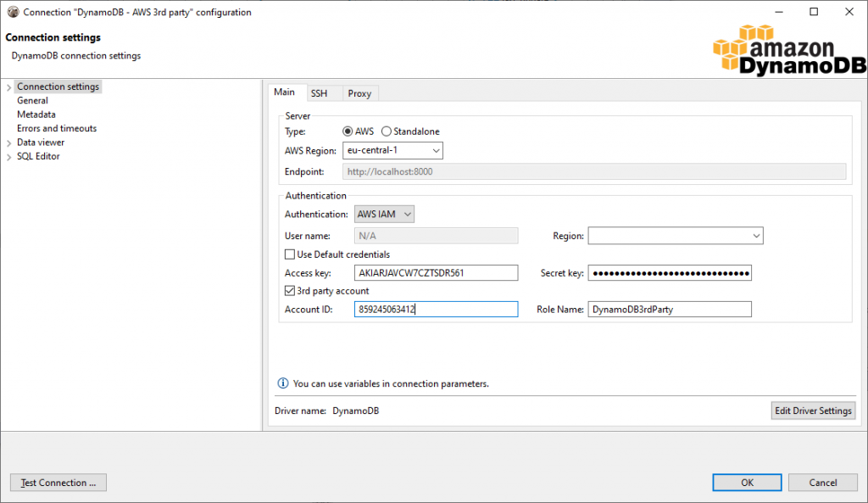This screenshot has width=868, height=503.
Task: Click the Amazon DynamoDB logo
Action: 789,50
